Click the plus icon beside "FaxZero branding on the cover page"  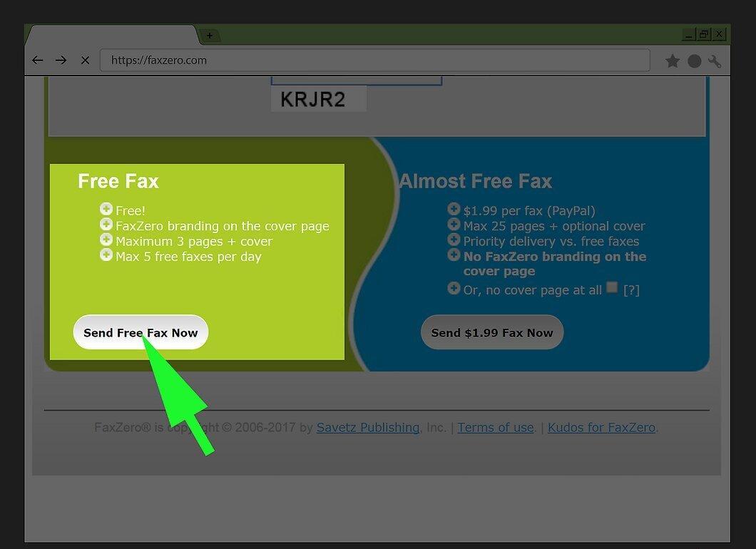pos(106,224)
